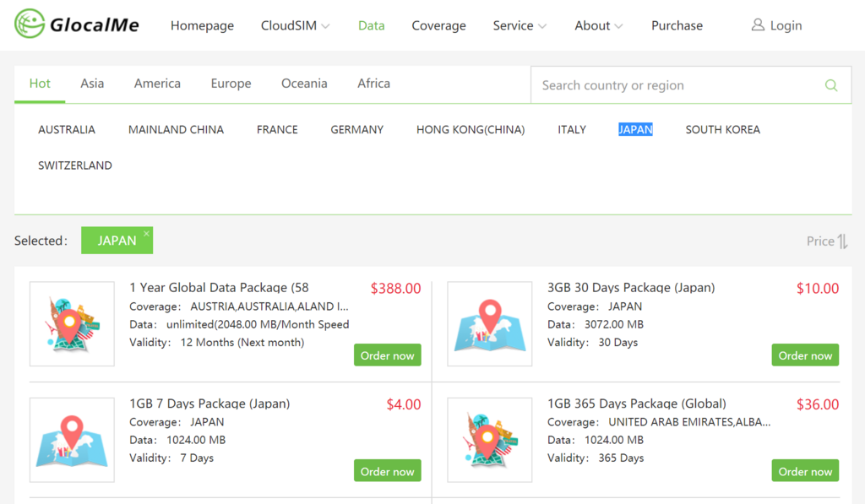Image resolution: width=865 pixels, height=504 pixels.
Task: Order the $388.00 1 Year Global package
Action: [387, 355]
